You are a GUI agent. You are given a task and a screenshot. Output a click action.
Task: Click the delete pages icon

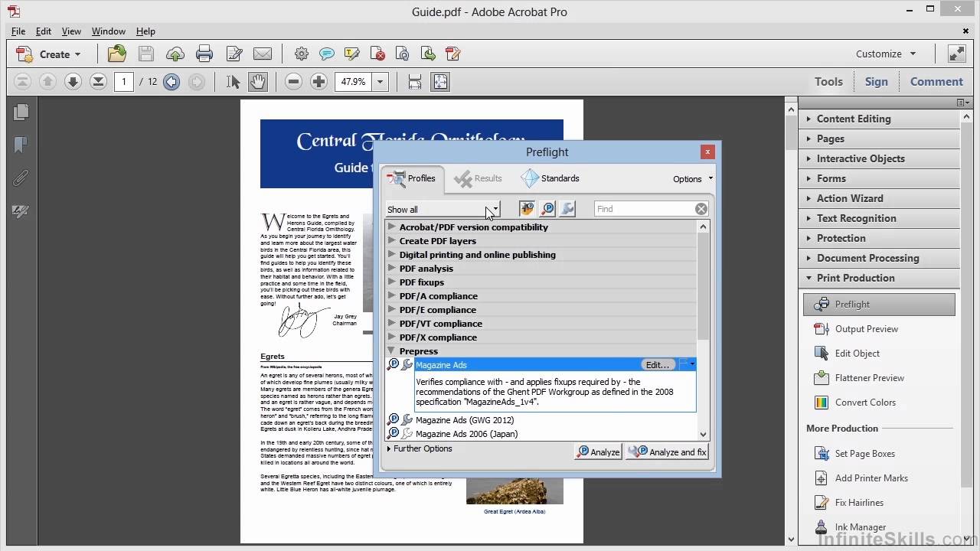click(x=377, y=54)
